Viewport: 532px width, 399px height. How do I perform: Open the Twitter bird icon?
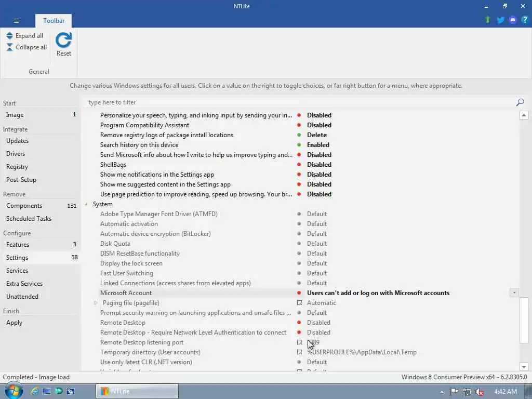pos(500,20)
